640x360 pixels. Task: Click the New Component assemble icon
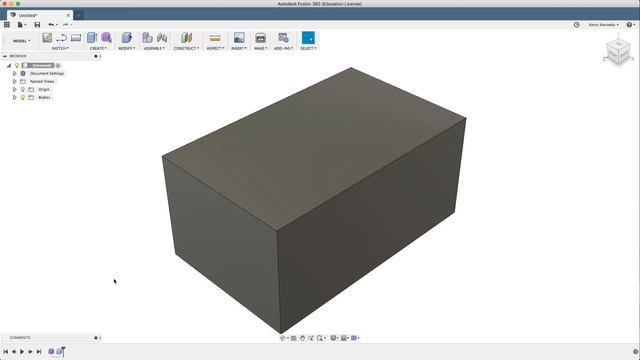pyautogui.click(x=147, y=38)
